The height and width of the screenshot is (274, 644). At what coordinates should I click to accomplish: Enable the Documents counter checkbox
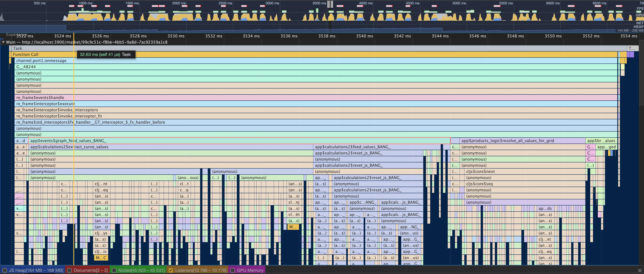pyautogui.click(x=69, y=270)
